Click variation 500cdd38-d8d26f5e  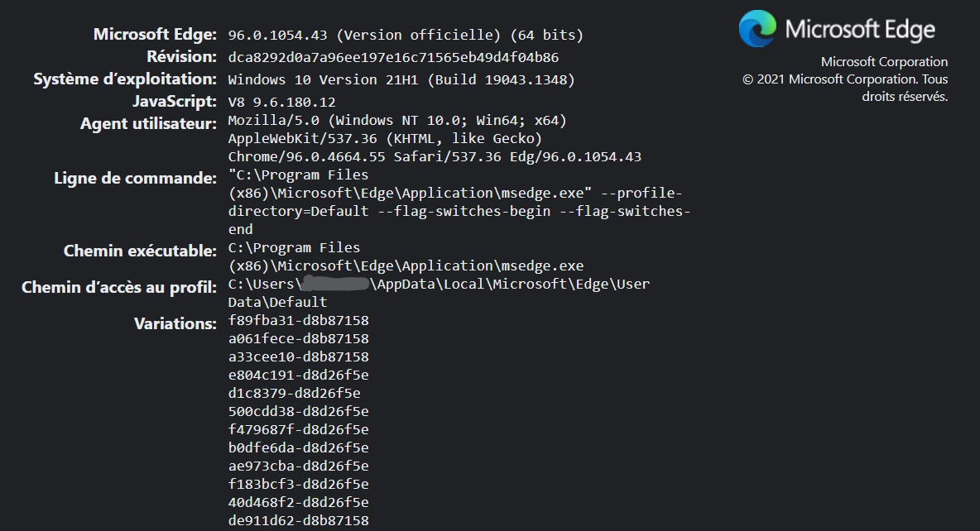[x=298, y=412]
